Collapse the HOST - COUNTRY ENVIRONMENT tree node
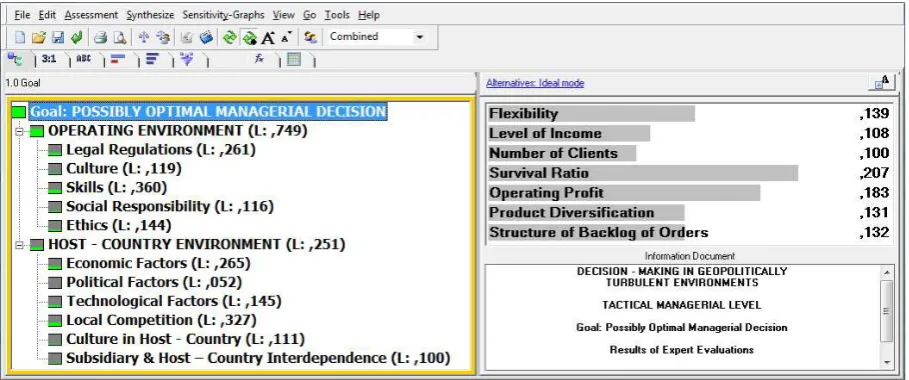 (20, 245)
